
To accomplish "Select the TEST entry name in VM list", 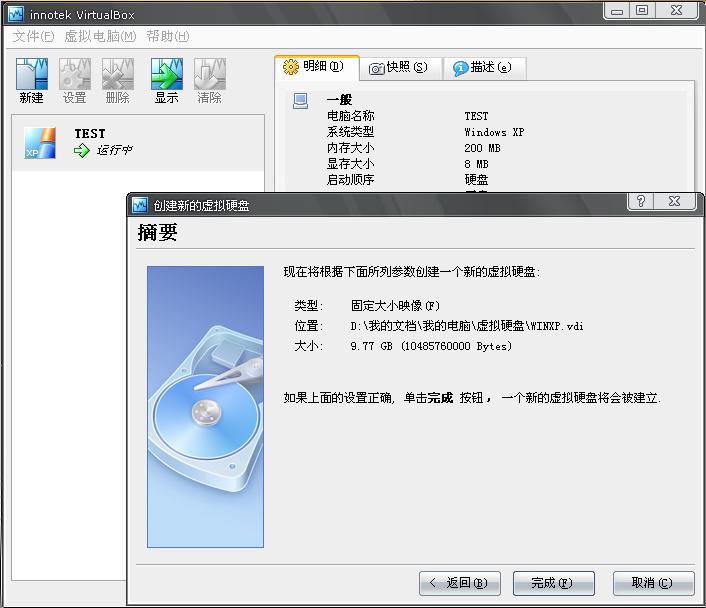I will (90, 134).
